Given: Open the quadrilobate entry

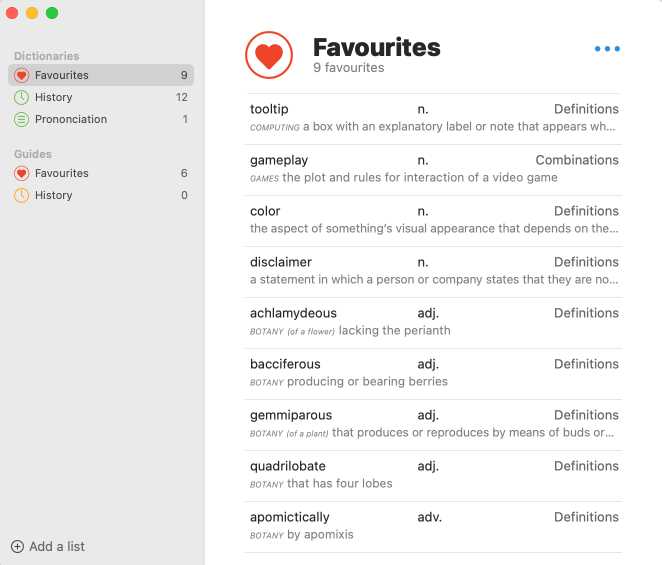Looking at the screenshot, I should [433, 475].
